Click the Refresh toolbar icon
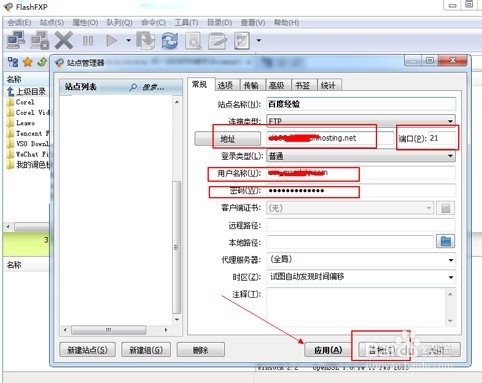 tap(170, 41)
